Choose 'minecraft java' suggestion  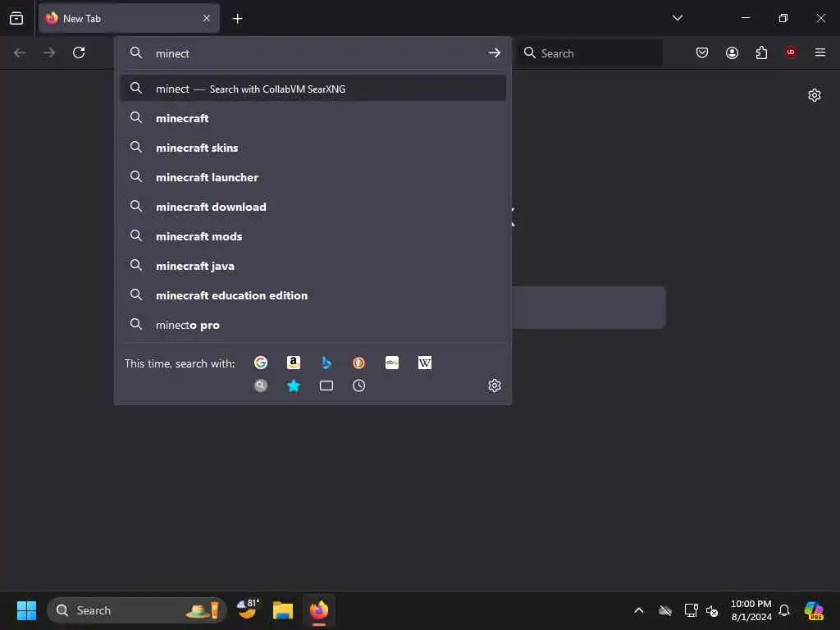pos(313,266)
